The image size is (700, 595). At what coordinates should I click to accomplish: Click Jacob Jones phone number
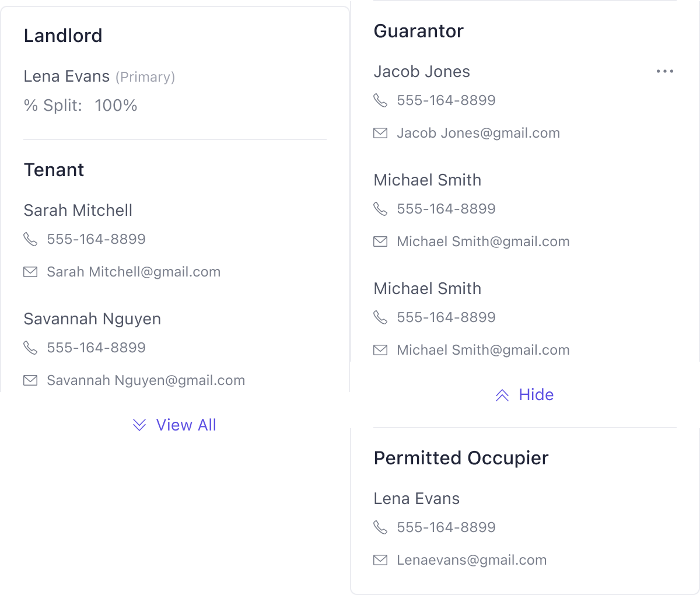(x=446, y=100)
